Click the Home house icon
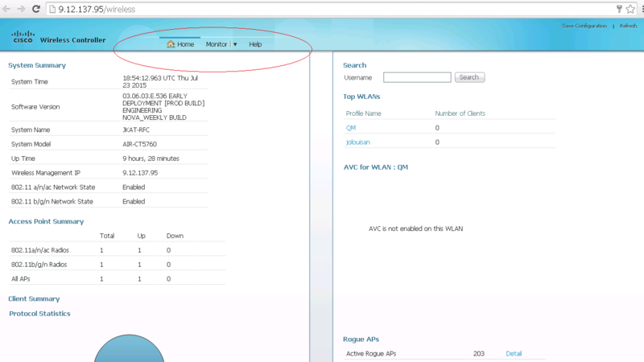This screenshot has height=362, width=644. pyautogui.click(x=171, y=44)
